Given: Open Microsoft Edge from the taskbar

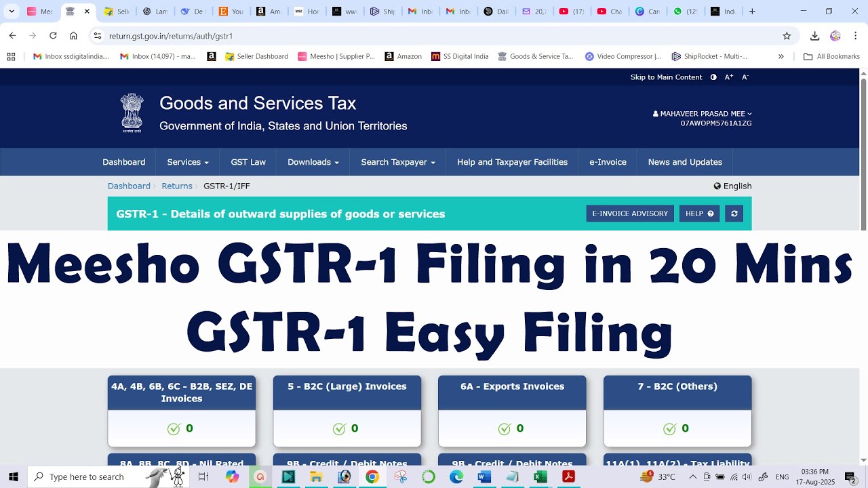Looking at the screenshot, I should 456,477.
